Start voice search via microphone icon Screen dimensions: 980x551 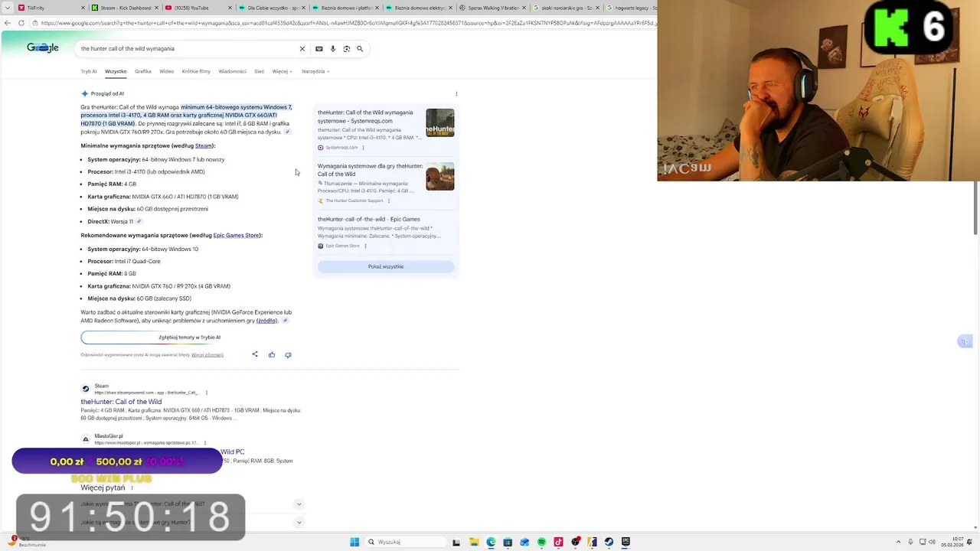[x=333, y=48]
